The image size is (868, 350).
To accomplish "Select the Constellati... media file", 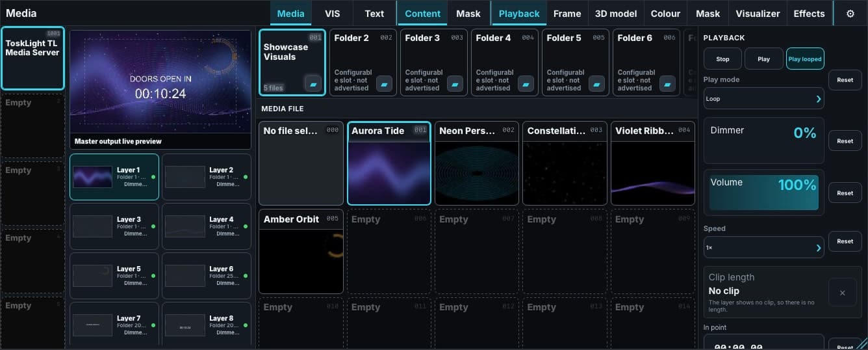I will pyautogui.click(x=565, y=163).
